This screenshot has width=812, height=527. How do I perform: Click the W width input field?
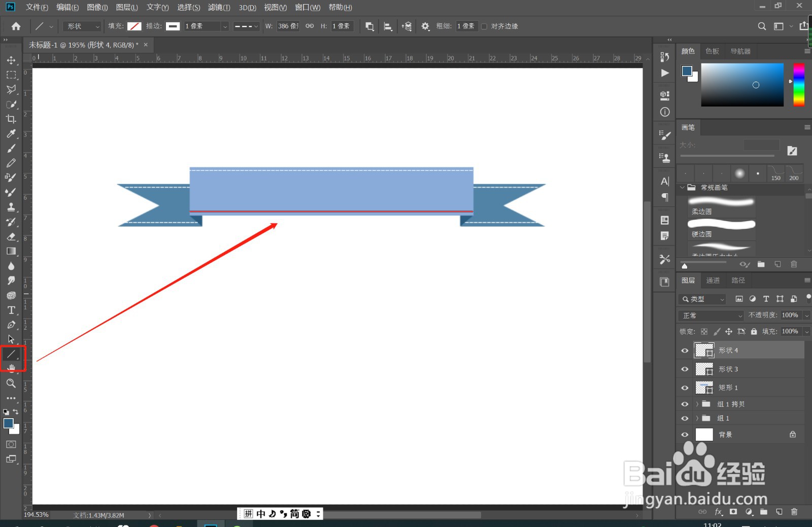[x=288, y=26]
